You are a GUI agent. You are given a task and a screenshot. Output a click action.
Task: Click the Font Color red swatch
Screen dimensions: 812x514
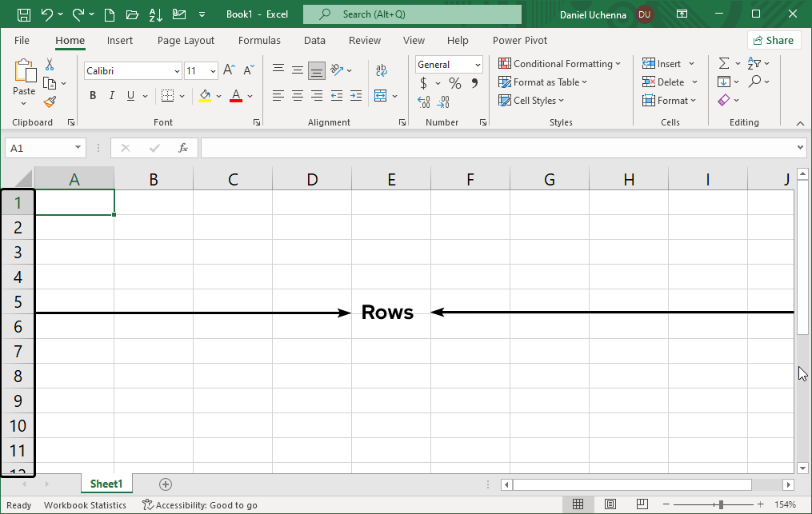click(x=236, y=96)
